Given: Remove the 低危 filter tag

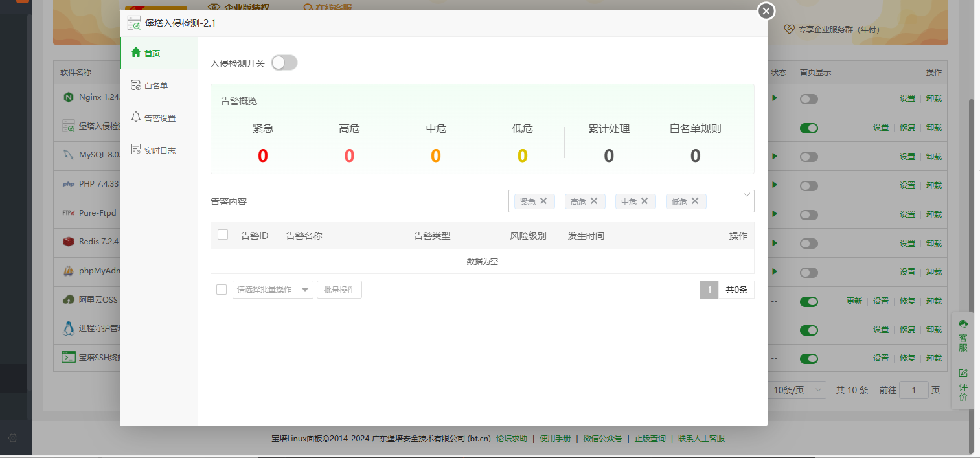Looking at the screenshot, I should click(695, 201).
